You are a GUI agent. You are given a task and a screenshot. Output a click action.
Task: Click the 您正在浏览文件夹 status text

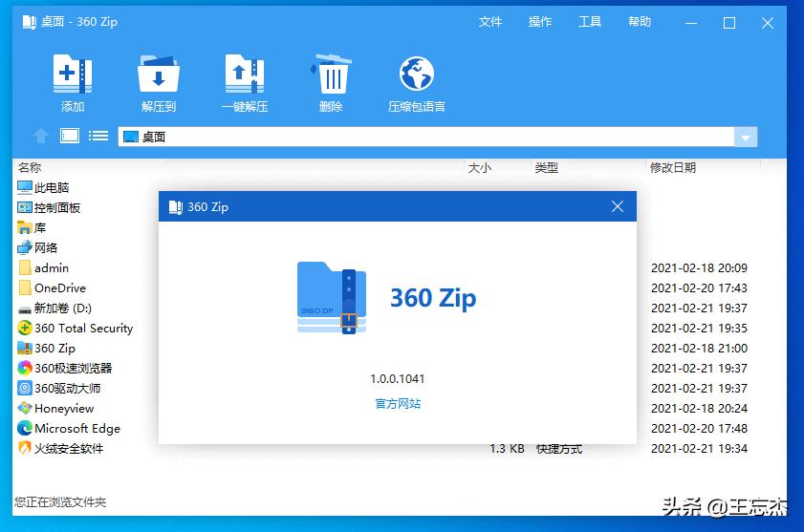pos(60,501)
